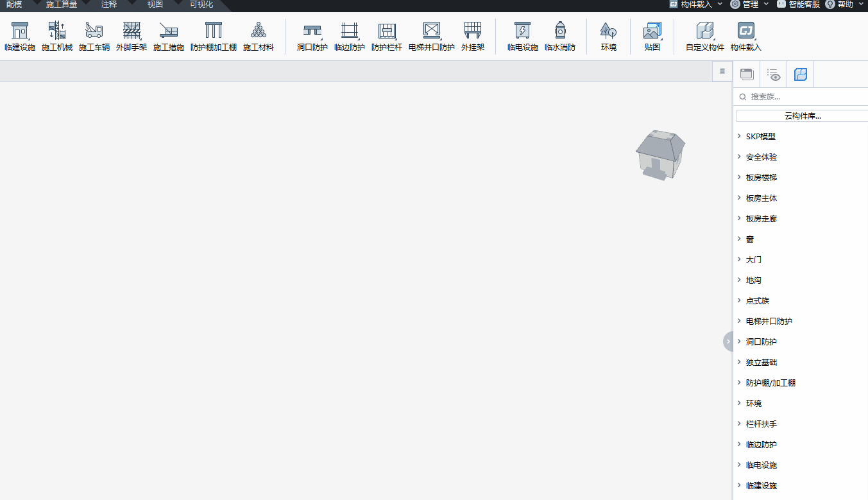The width and height of the screenshot is (868, 500).
Task: Open the 临电设施 temporary power tool
Action: point(523,37)
